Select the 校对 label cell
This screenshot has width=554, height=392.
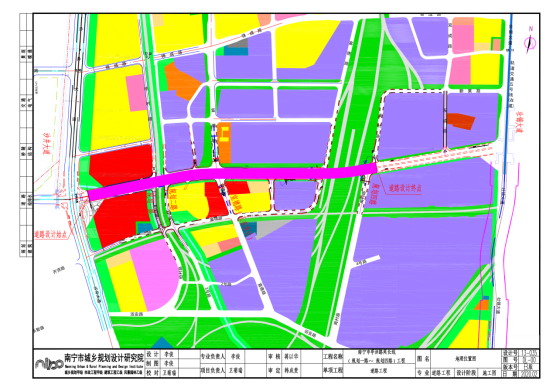[153, 373]
